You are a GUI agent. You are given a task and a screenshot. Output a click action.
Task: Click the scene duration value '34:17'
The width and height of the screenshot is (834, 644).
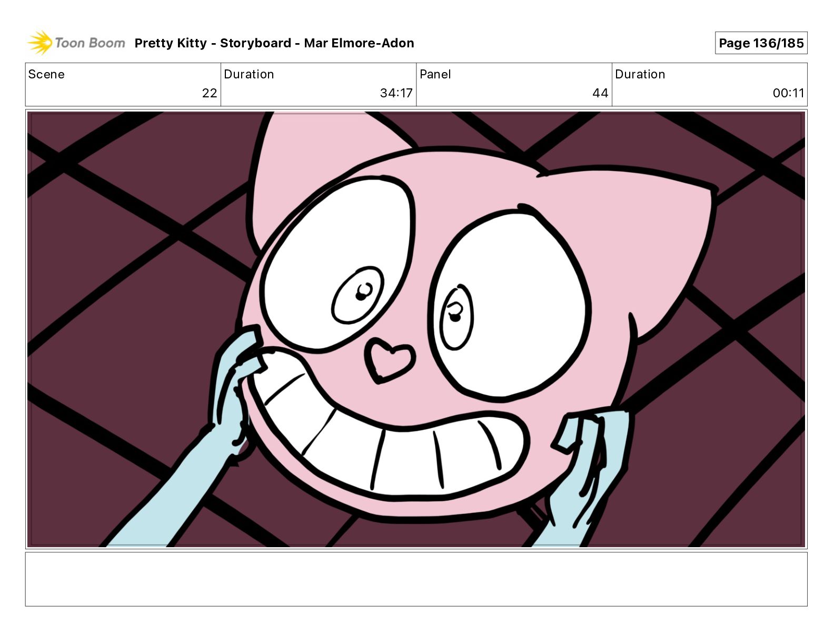(x=396, y=93)
